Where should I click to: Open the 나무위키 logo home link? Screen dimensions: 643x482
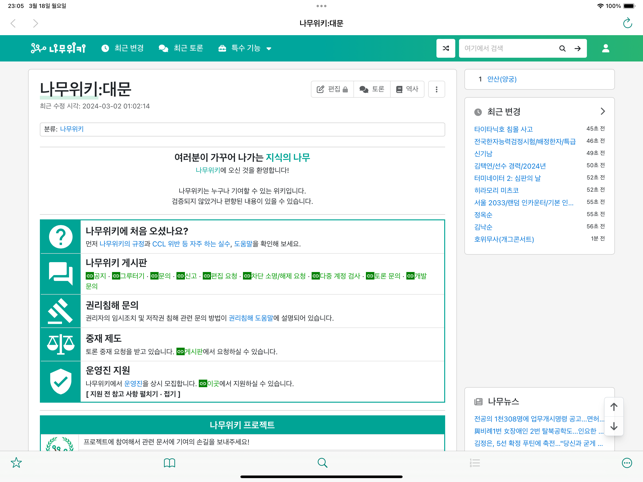pos(58,48)
